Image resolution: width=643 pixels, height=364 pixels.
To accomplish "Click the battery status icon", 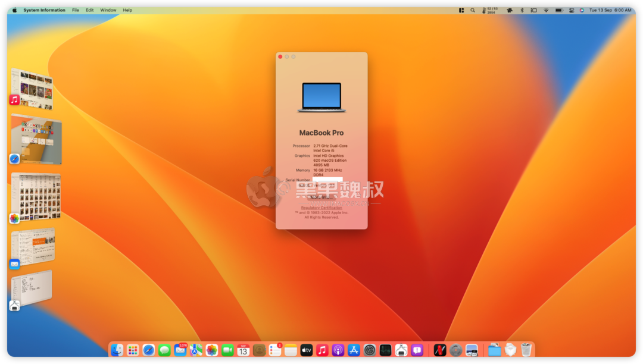I will tap(559, 10).
